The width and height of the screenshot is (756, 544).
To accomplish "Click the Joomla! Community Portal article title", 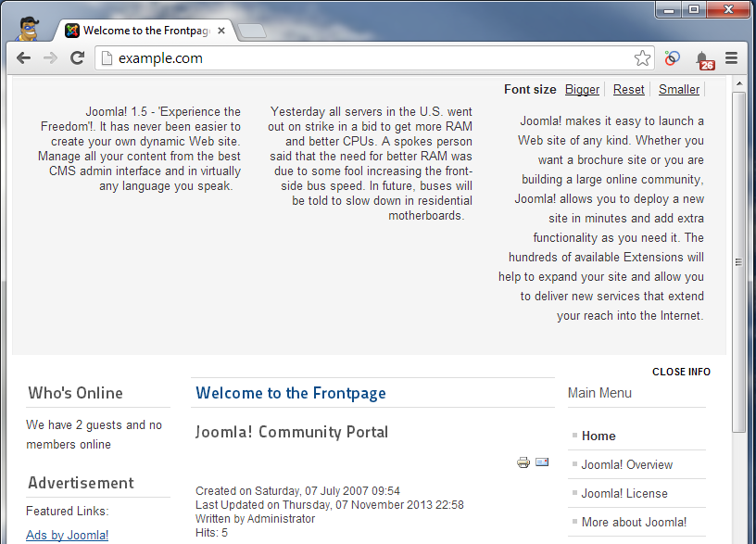I will click(x=292, y=432).
